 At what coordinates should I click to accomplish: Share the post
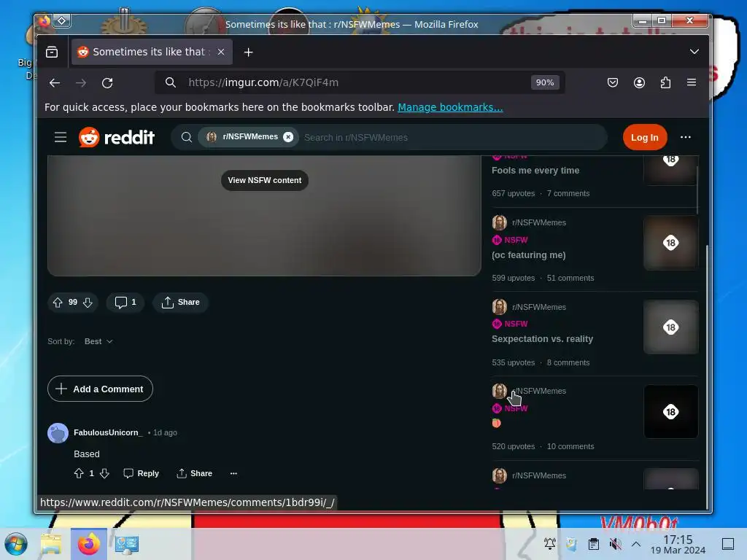(181, 303)
